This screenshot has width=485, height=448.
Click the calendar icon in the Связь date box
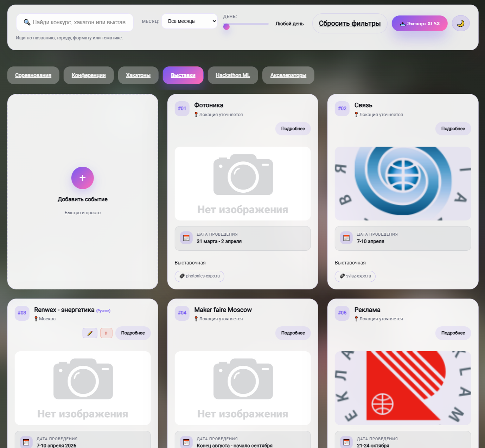tap(346, 238)
